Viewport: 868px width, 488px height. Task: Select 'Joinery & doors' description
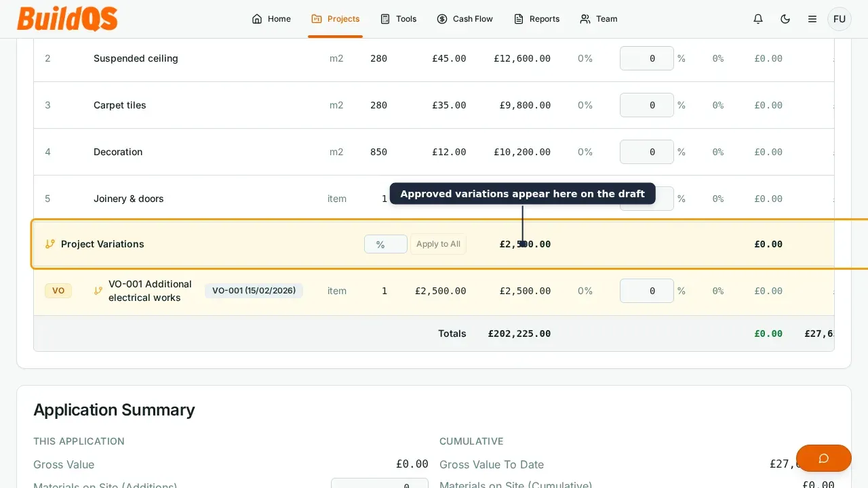click(x=129, y=199)
